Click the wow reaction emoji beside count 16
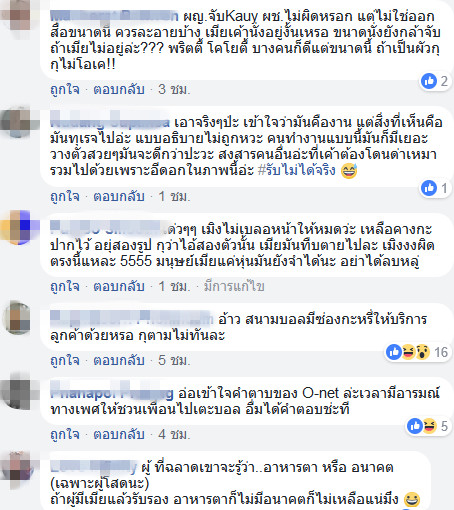This screenshot has height=510, width=454. [422, 352]
